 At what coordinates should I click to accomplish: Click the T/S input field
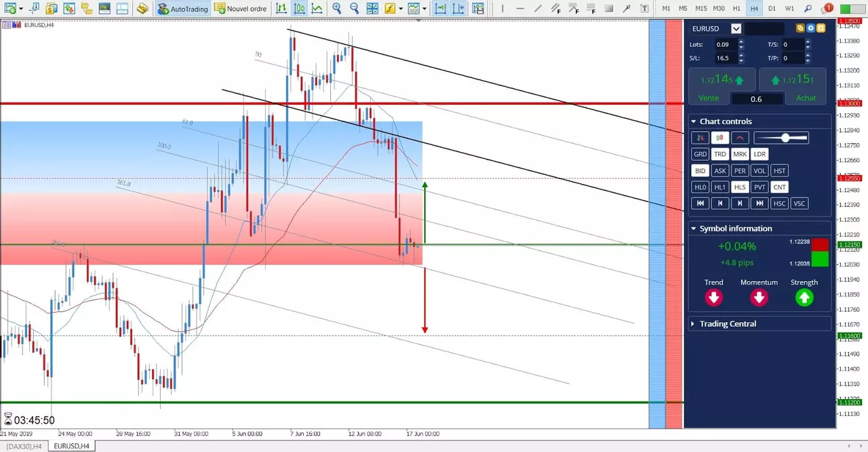coord(792,44)
